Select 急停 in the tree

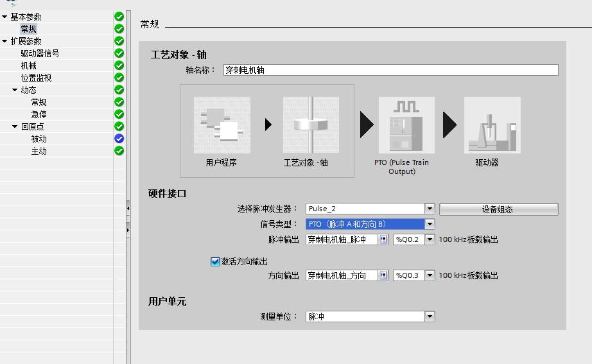(39, 114)
